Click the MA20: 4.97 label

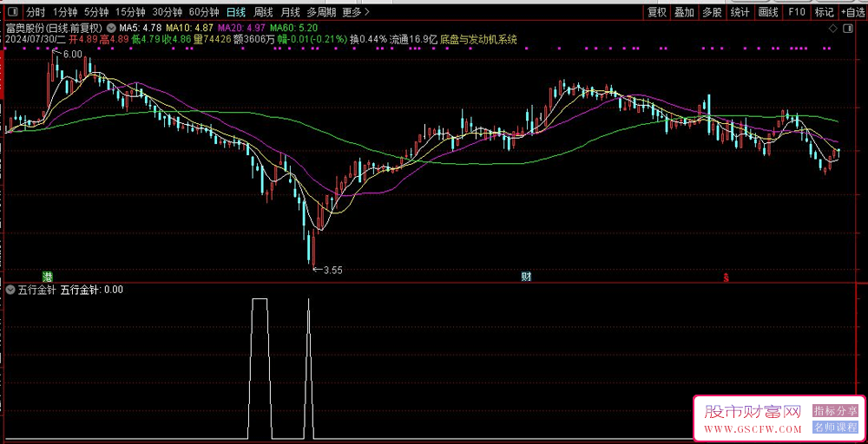point(241,28)
